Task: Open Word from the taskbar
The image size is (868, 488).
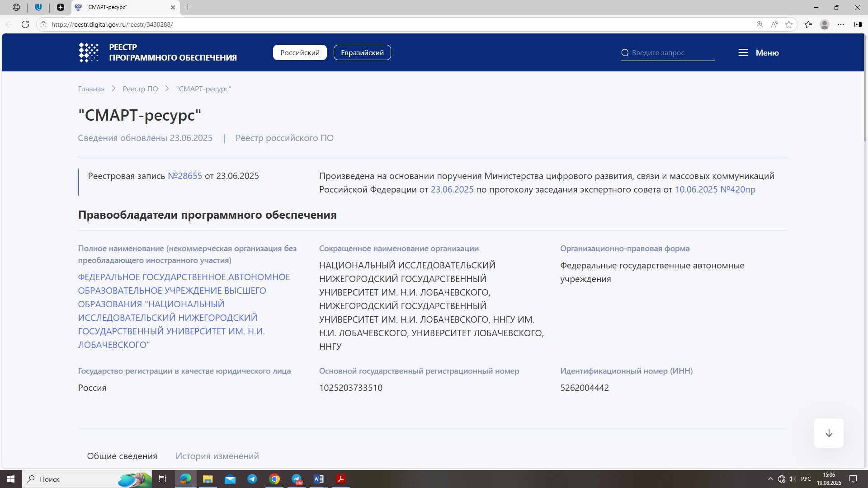Action: (318, 479)
